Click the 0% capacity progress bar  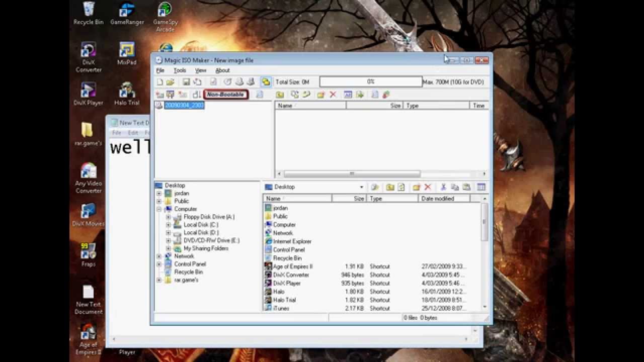pos(371,82)
